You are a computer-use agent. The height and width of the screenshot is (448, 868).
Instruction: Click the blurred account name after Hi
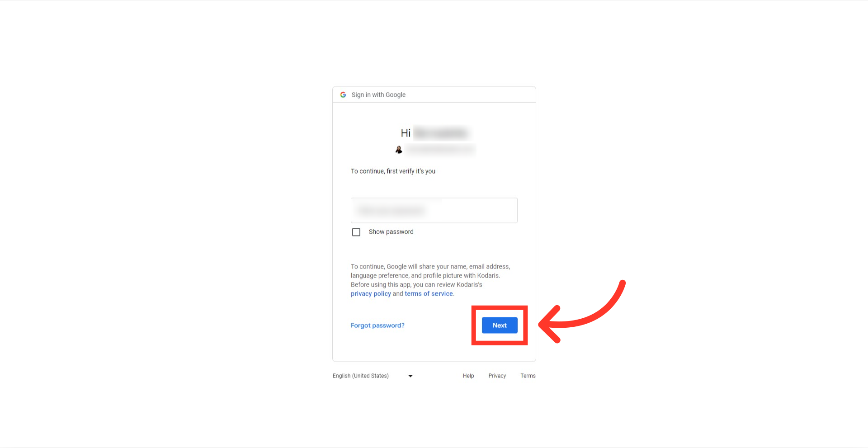coord(441,133)
